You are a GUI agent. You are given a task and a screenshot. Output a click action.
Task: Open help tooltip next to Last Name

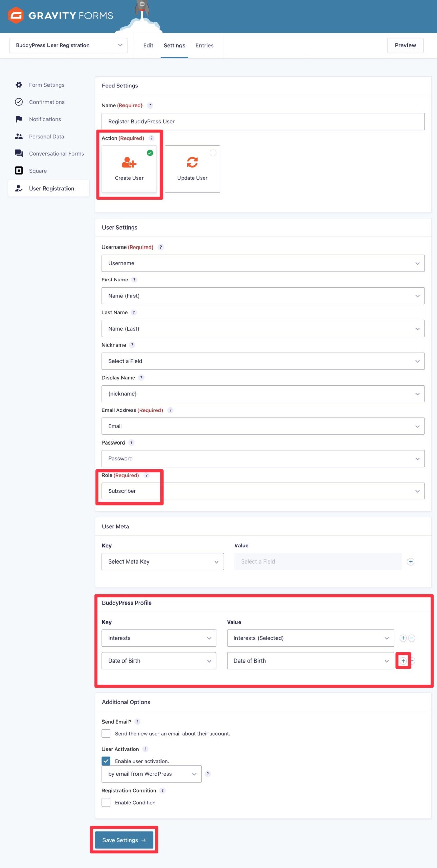[x=134, y=312]
